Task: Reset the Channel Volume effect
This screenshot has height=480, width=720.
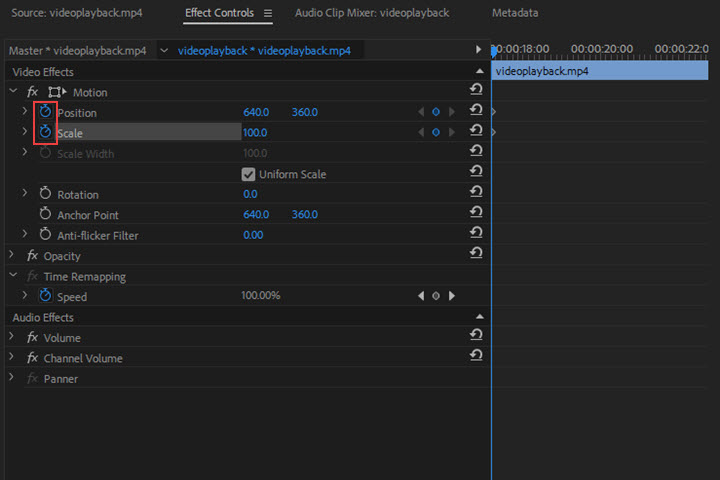Action: (x=476, y=357)
